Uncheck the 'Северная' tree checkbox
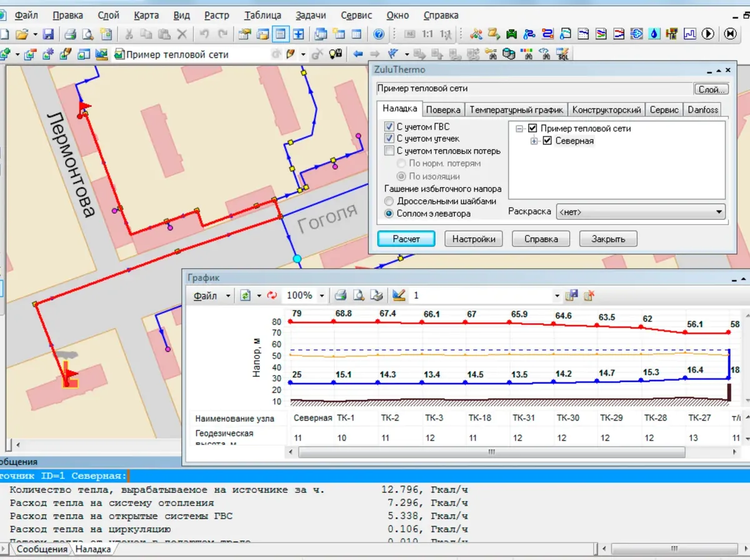 pyautogui.click(x=547, y=141)
